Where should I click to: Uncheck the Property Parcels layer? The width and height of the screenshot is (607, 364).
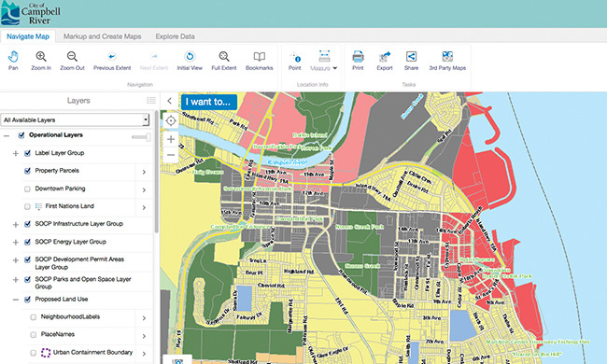tap(27, 171)
